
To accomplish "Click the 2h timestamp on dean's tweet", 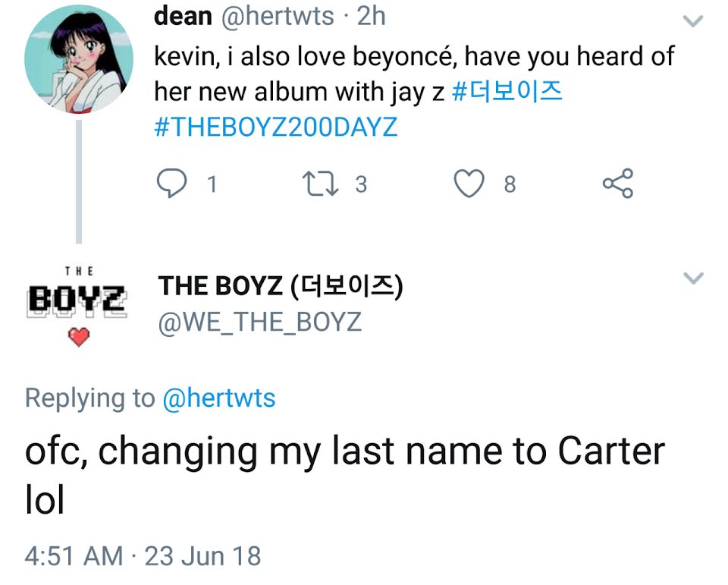I will point(371,16).
